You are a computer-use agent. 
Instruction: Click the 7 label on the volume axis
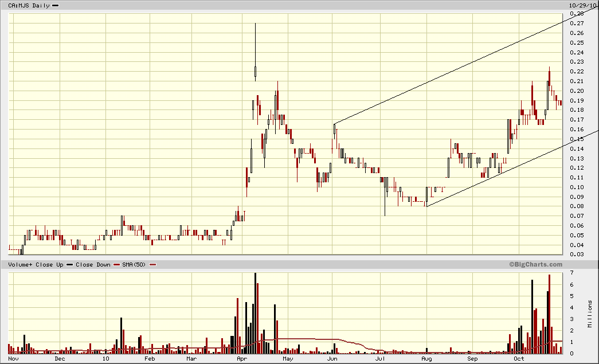571,273
